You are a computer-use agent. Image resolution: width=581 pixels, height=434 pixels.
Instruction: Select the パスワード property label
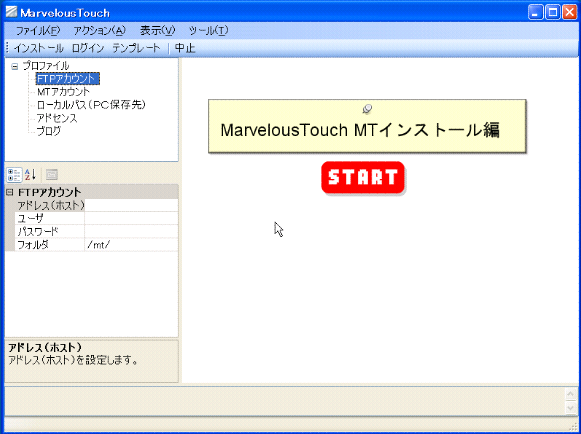click(x=50, y=232)
